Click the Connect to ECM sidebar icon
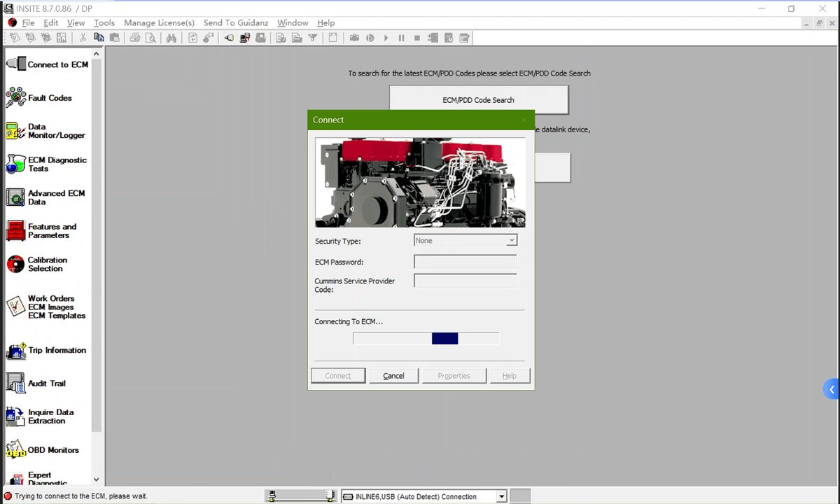 (x=16, y=64)
